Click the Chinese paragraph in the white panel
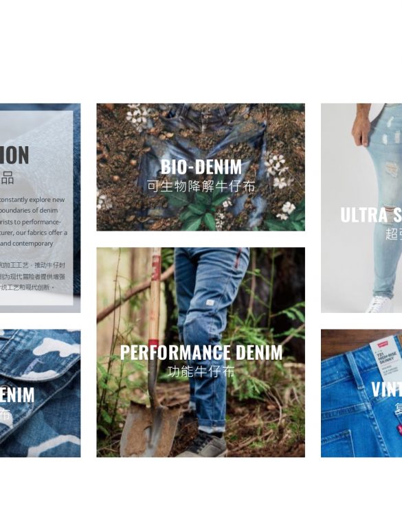Screen dimensions: 402x532 pos(32,276)
